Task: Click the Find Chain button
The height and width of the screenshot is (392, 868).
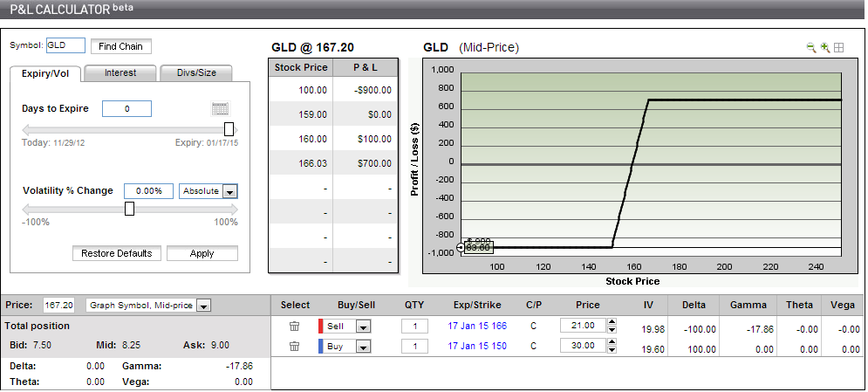Action: tap(120, 46)
